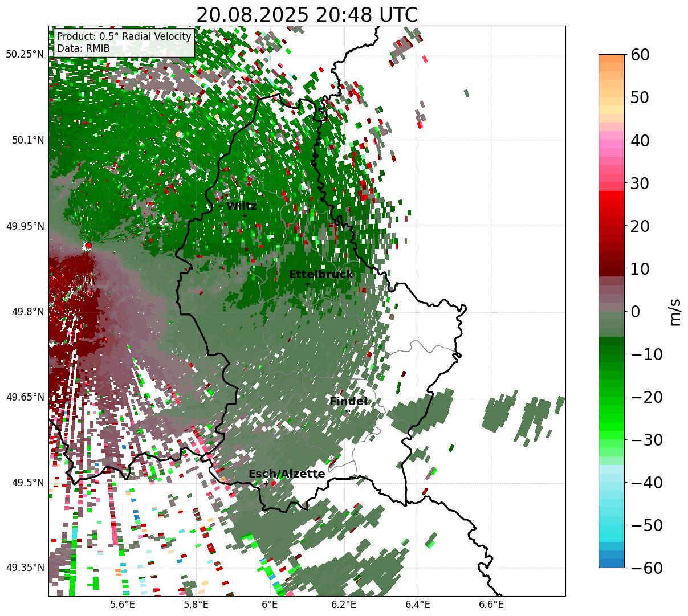Pick the dark green colorbar band near −10
Screen dimensions: 688x616
[612, 350]
